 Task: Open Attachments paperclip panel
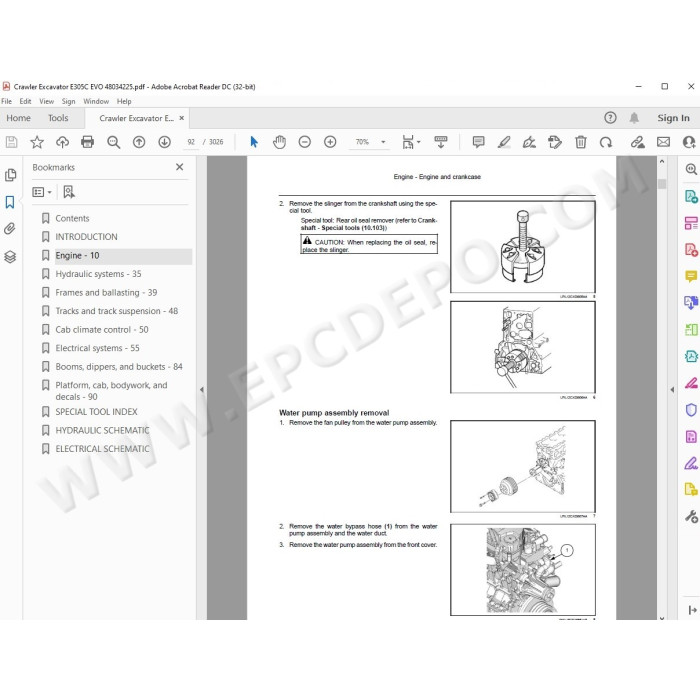pyautogui.click(x=10, y=229)
